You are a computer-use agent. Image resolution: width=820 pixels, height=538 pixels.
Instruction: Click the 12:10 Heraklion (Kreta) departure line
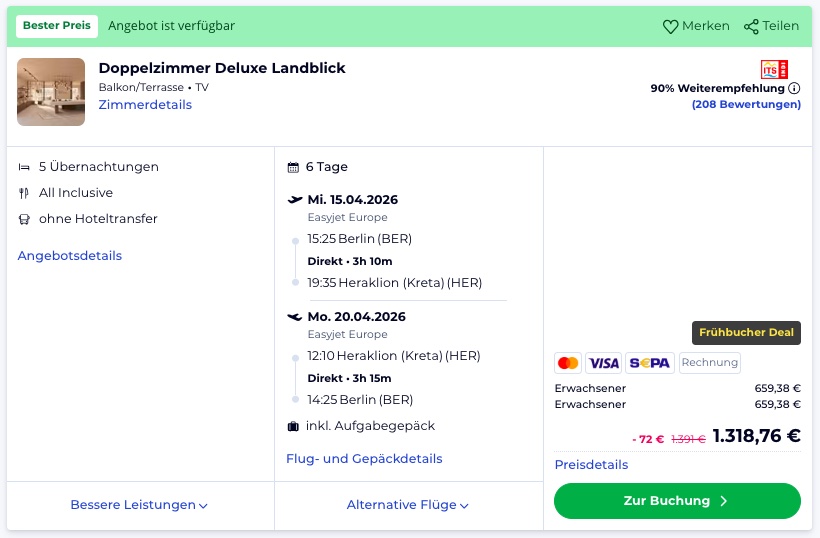pos(394,356)
